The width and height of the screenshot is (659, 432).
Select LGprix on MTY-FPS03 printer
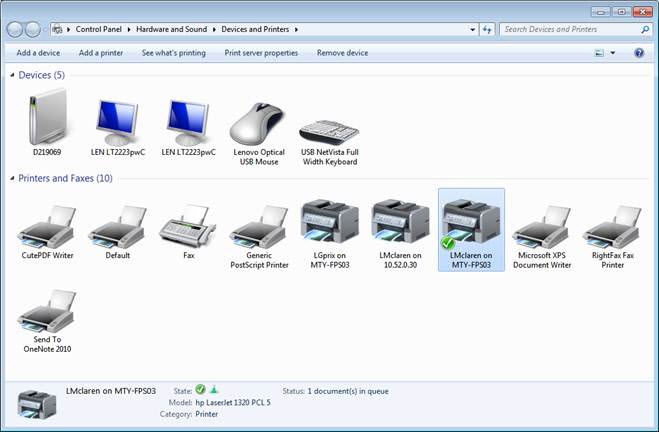click(329, 226)
